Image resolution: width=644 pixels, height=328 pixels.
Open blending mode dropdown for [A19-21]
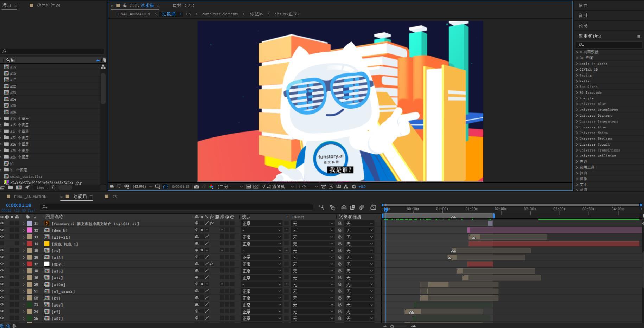coord(262,237)
